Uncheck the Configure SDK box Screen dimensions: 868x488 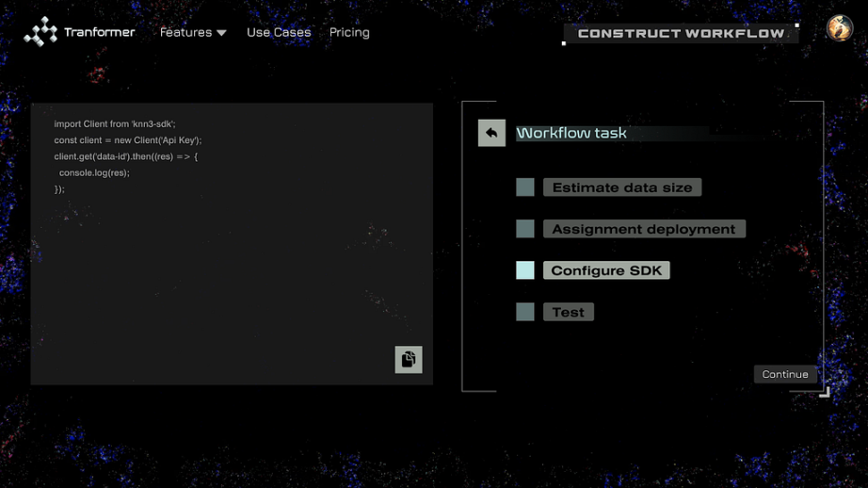525,270
